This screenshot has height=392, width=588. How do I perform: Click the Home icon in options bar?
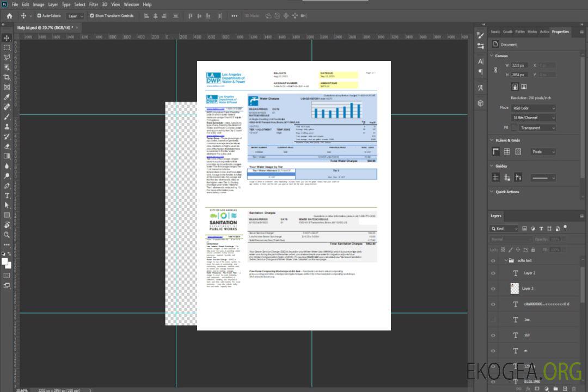click(9, 16)
